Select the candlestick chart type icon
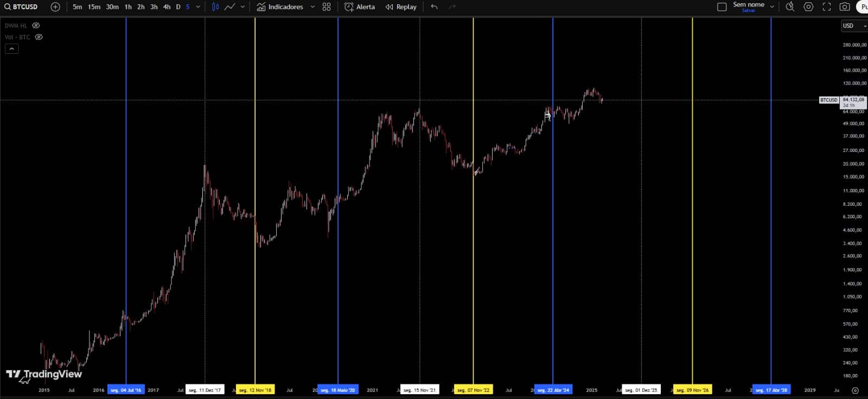The image size is (868, 399). 215,7
